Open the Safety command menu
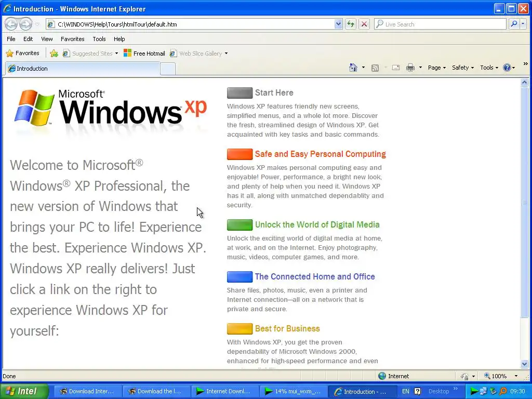This screenshot has width=532, height=399. (x=463, y=68)
